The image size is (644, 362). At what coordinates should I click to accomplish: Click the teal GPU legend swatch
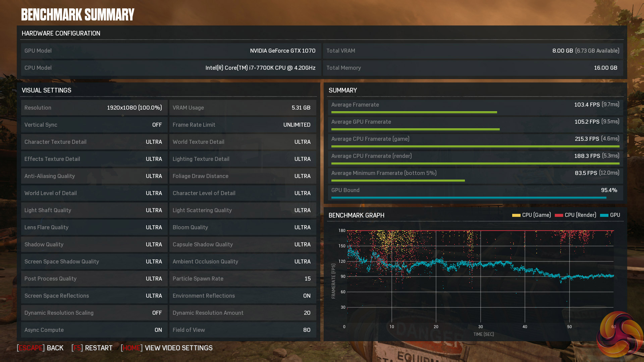point(604,215)
